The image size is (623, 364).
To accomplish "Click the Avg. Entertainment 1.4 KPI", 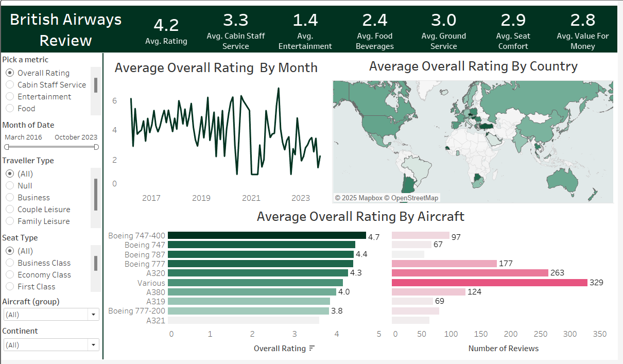I will [305, 30].
